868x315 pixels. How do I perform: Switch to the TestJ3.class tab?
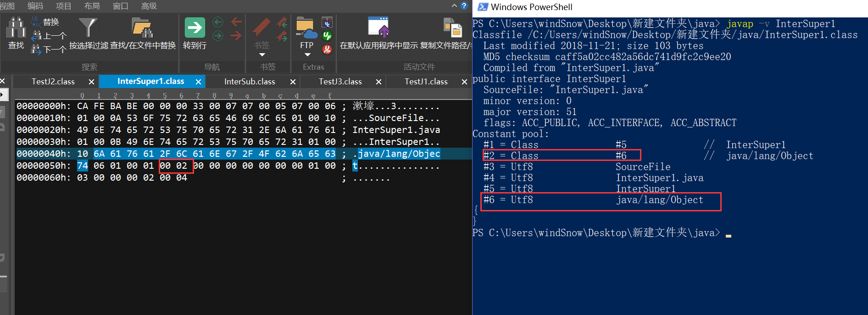(340, 82)
